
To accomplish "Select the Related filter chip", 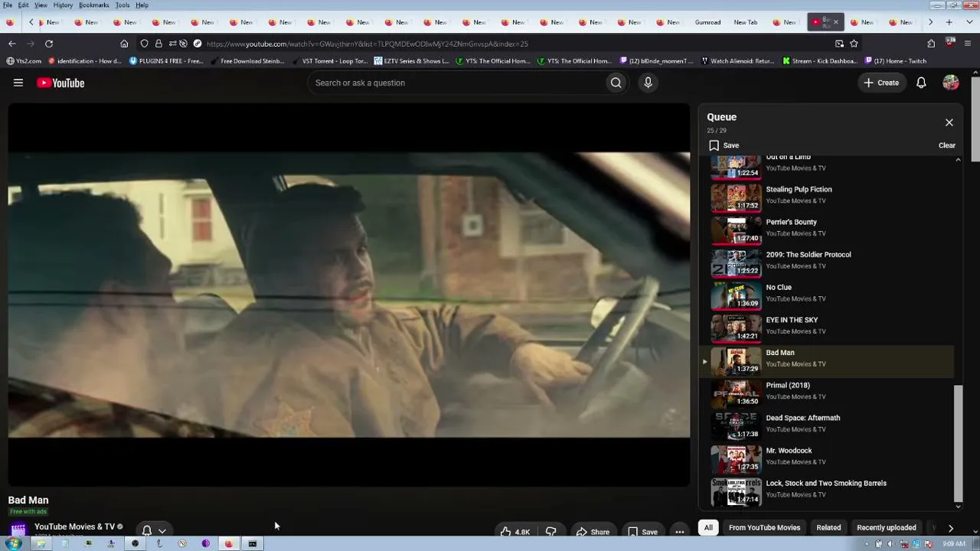I will tap(828, 527).
